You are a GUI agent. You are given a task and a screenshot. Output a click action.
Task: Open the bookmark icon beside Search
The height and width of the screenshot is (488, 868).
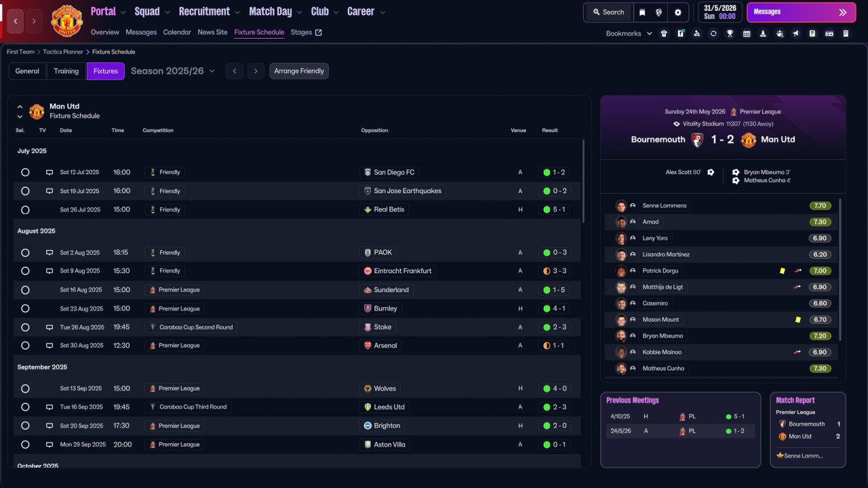[x=642, y=12]
